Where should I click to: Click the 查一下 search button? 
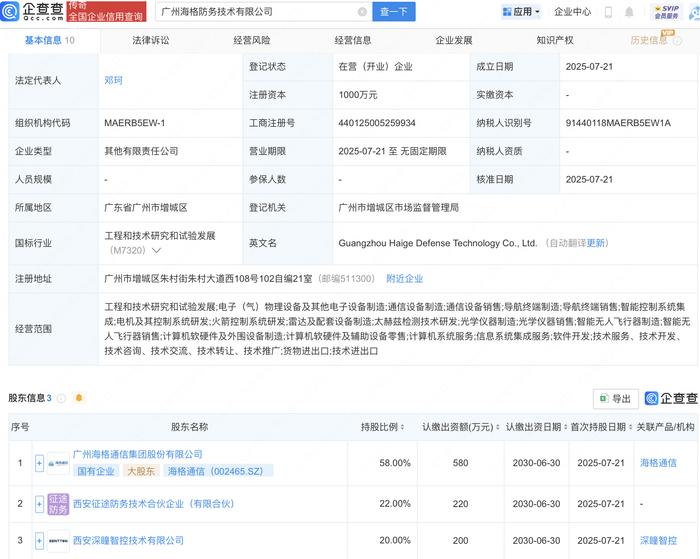click(x=394, y=12)
